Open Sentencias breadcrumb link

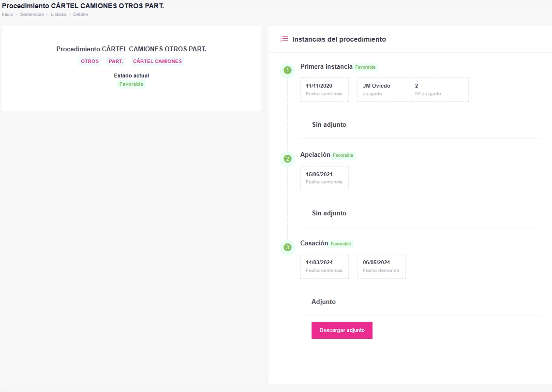tap(32, 15)
